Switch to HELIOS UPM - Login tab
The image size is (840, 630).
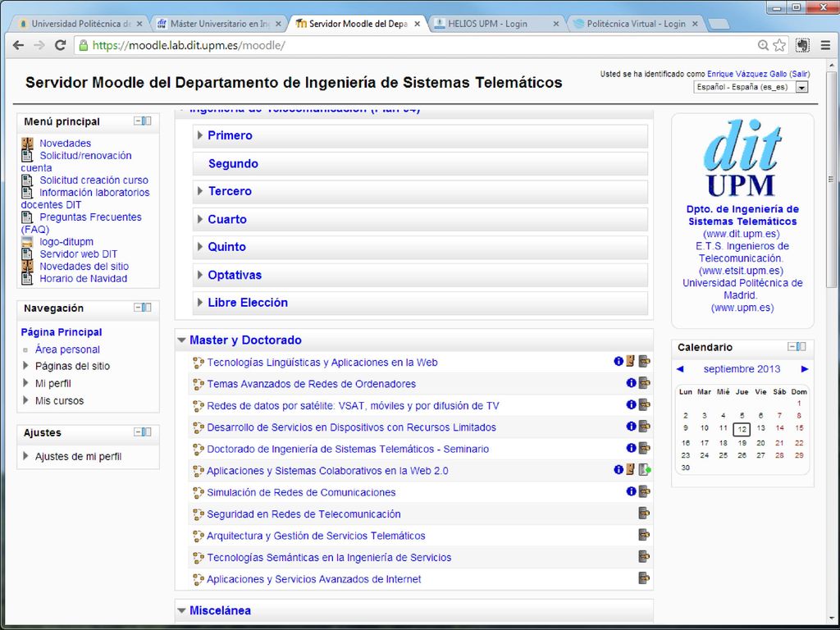495,24
